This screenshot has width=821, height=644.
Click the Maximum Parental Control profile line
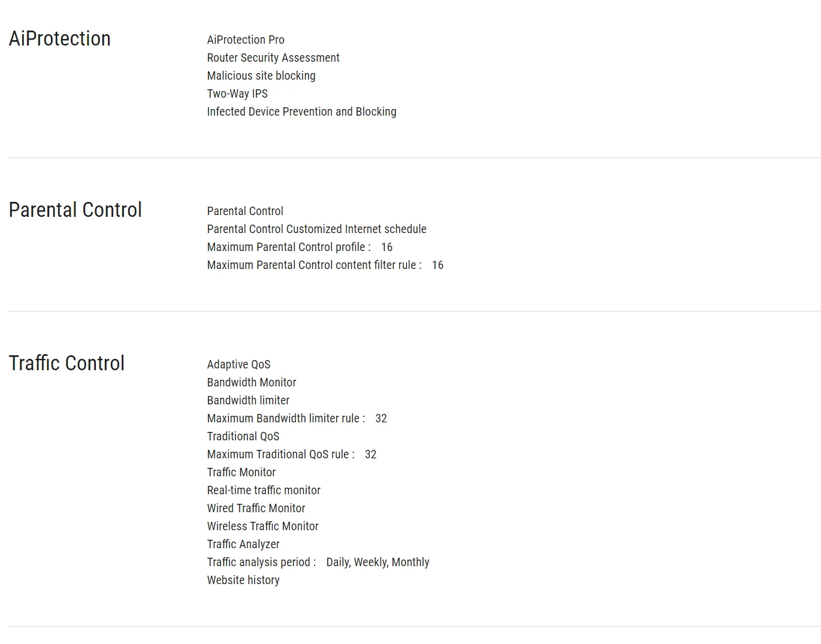[289, 247]
